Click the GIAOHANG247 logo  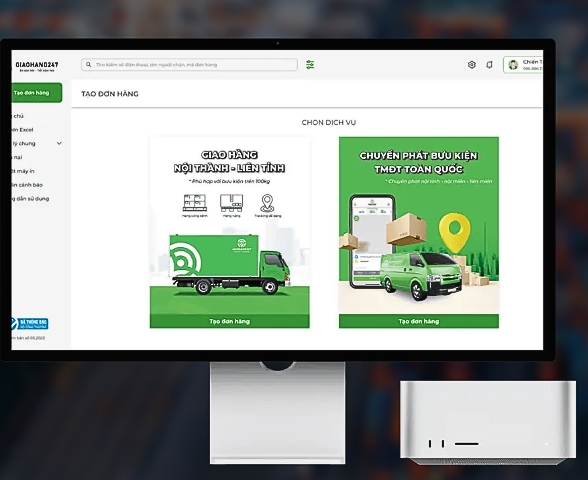(37, 66)
